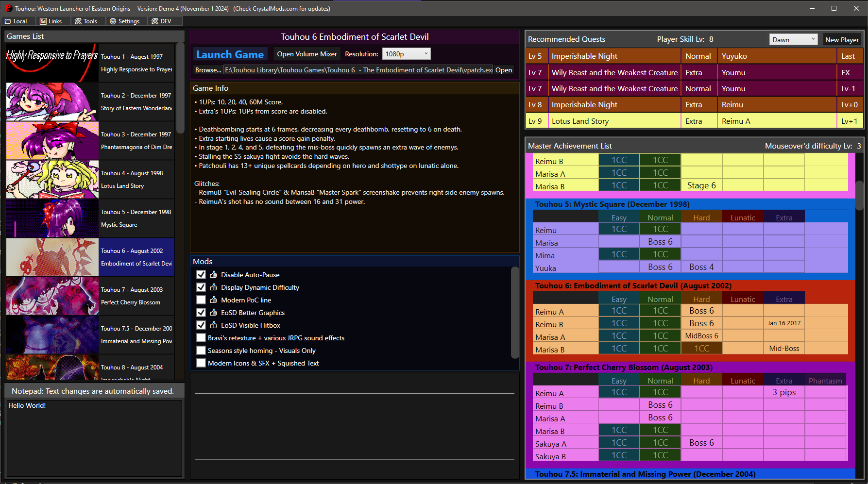Image resolution: width=868 pixels, height=484 pixels.
Task: Click thumbs-up icon beside Modern PoC line
Action: coord(213,300)
